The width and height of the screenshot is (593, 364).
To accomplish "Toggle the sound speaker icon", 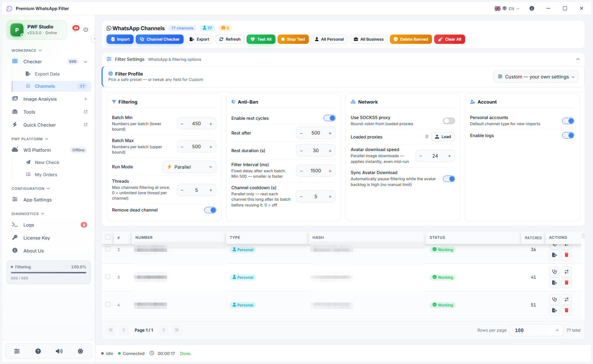I will pos(59,351).
